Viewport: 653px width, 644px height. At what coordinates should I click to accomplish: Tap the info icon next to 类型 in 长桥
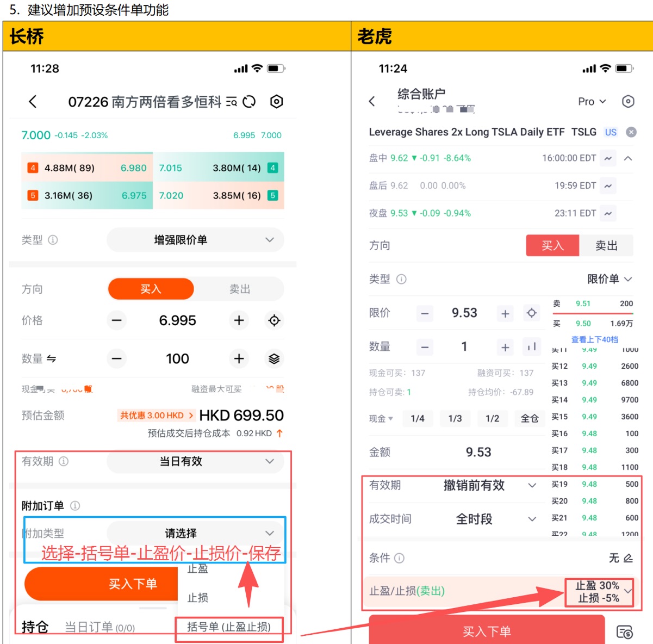53,240
